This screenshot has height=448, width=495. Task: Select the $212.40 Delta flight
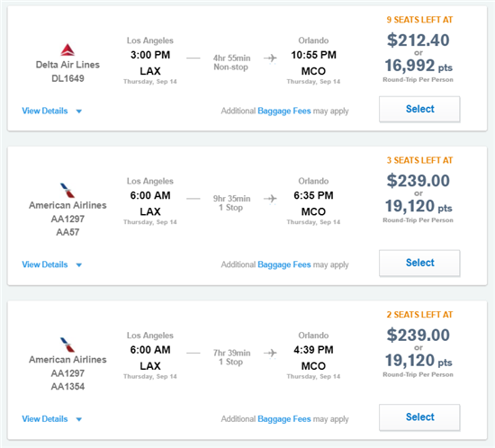(419, 109)
